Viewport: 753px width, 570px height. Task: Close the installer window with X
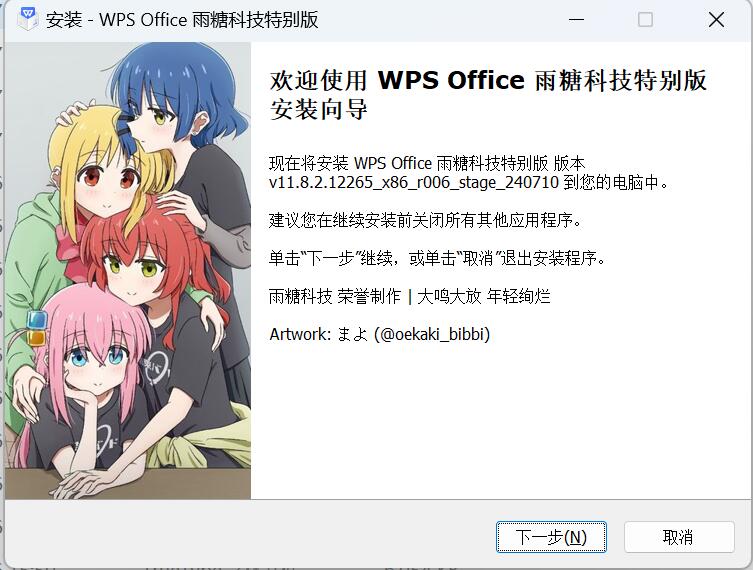tap(716, 20)
